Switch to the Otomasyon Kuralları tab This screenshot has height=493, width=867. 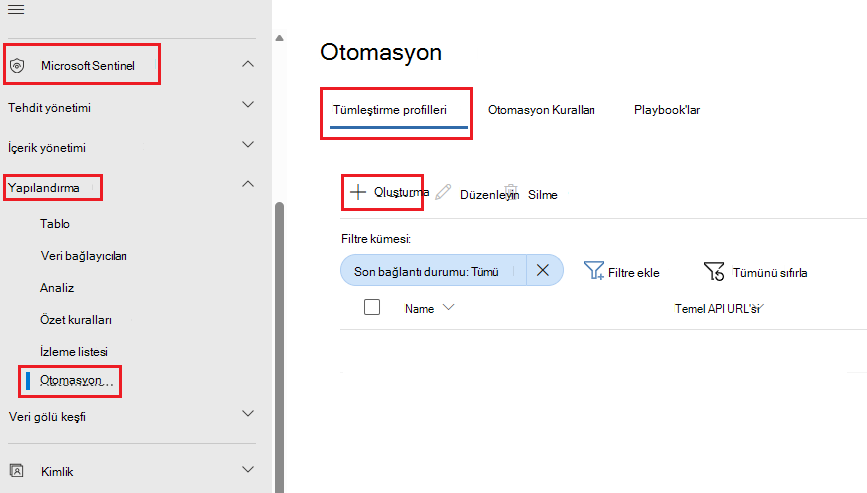[541, 110]
